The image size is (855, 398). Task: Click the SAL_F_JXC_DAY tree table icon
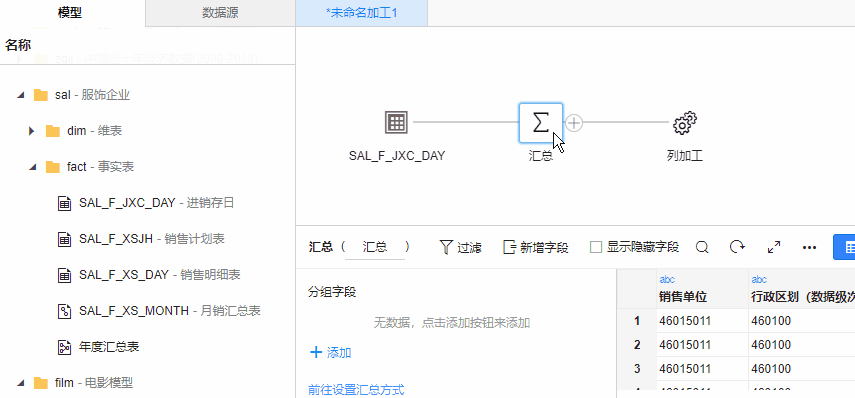[65, 203]
